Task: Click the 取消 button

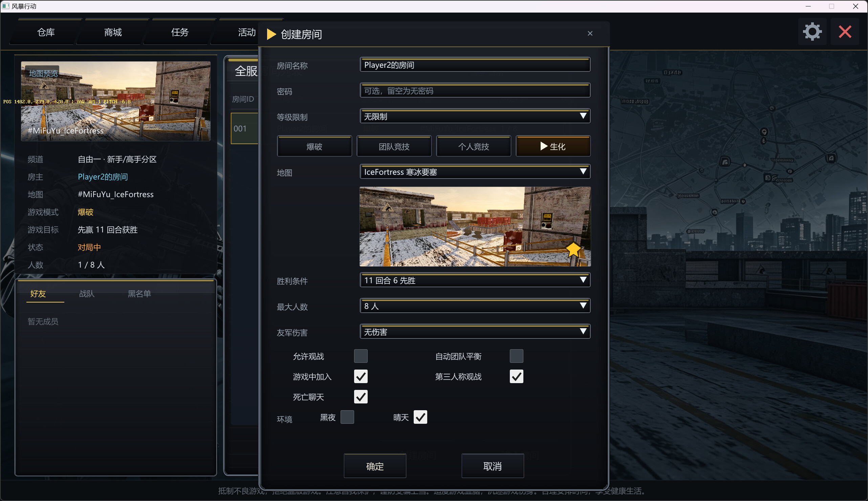Action: tap(493, 466)
